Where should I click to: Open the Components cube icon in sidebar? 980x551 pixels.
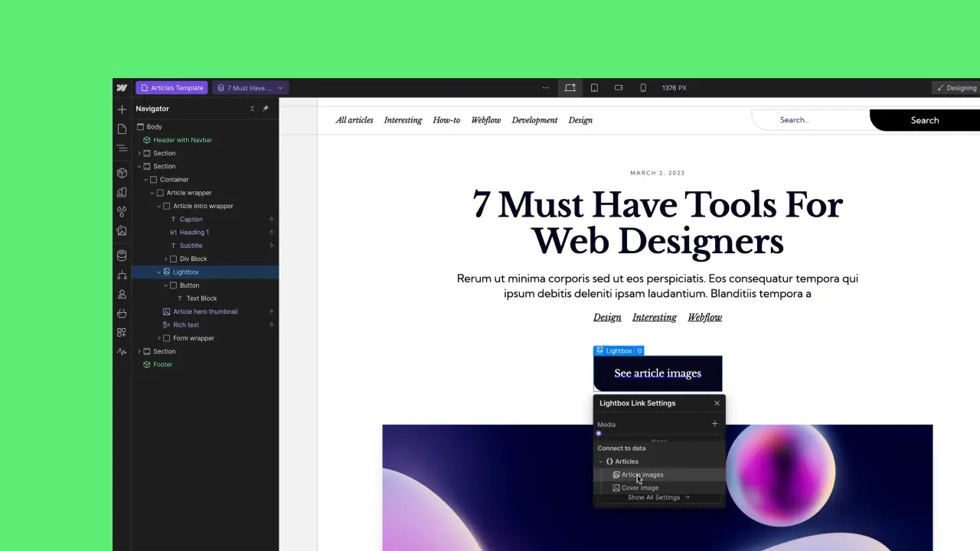[x=122, y=173]
